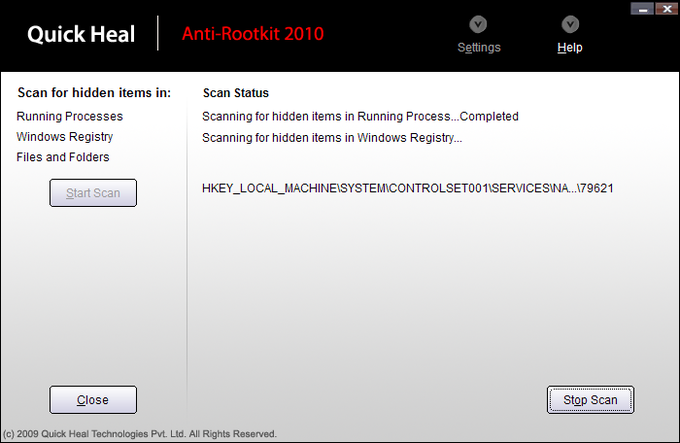The height and width of the screenshot is (443, 680).
Task: Stop the running scan
Action: 590,400
